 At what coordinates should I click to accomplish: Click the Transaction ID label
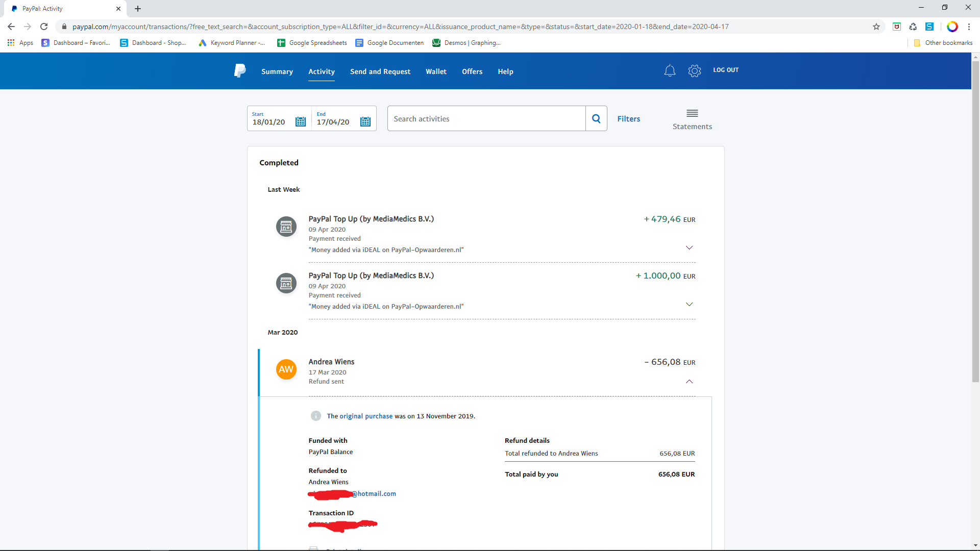pyautogui.click(x=331, y=513)
